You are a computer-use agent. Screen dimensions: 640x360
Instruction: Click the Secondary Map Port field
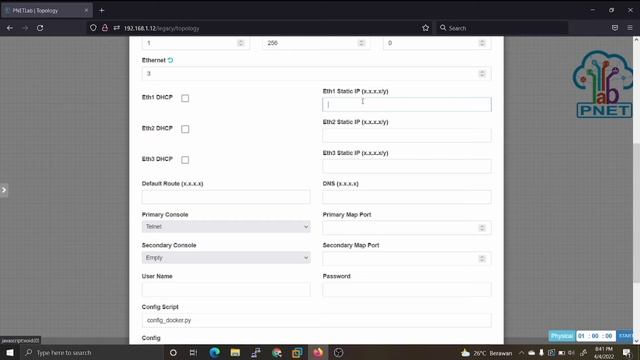(x=407, y=258)
